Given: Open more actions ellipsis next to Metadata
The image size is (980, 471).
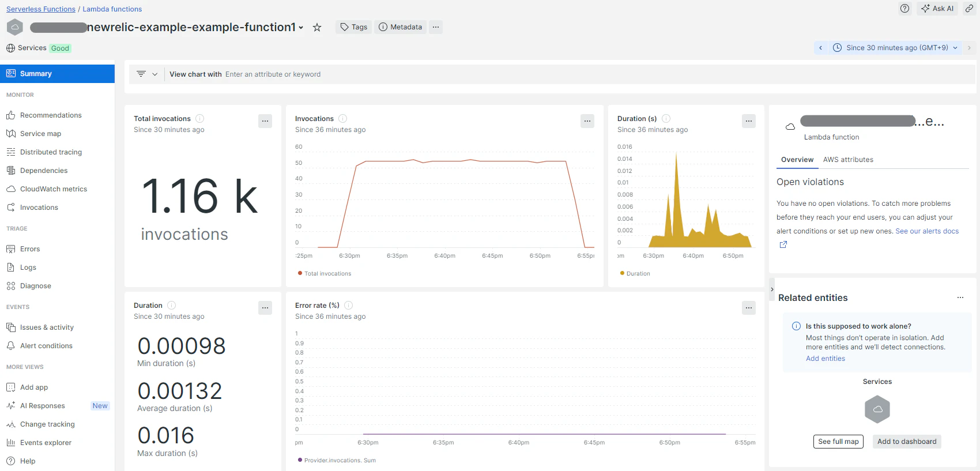Looking at the screenshot, I should (x=436, y=27).
